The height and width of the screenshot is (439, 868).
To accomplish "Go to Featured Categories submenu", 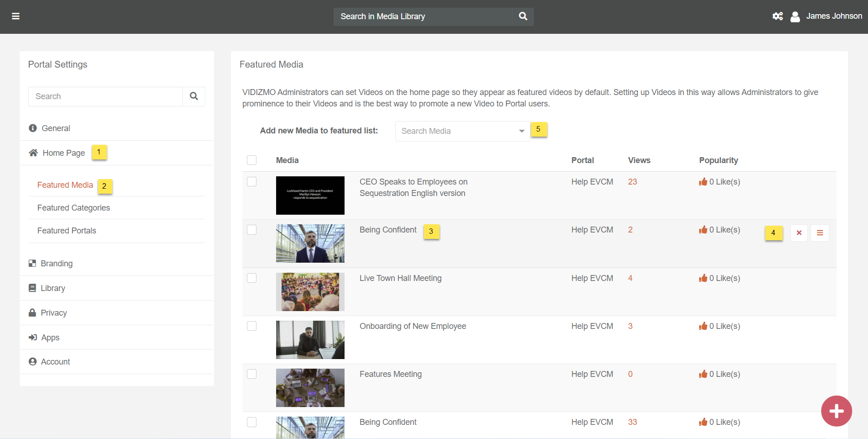I will pyautogui.click(x=73, y=208).
